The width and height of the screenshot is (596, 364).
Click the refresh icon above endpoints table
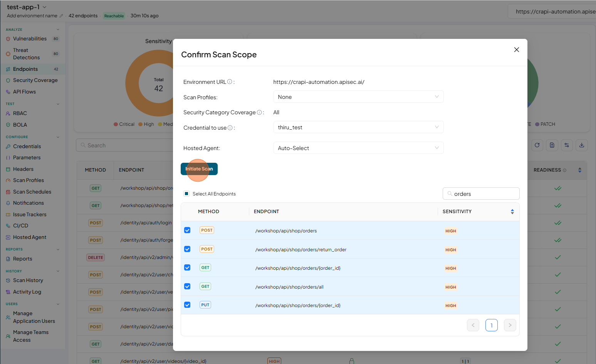pos(537,145)
